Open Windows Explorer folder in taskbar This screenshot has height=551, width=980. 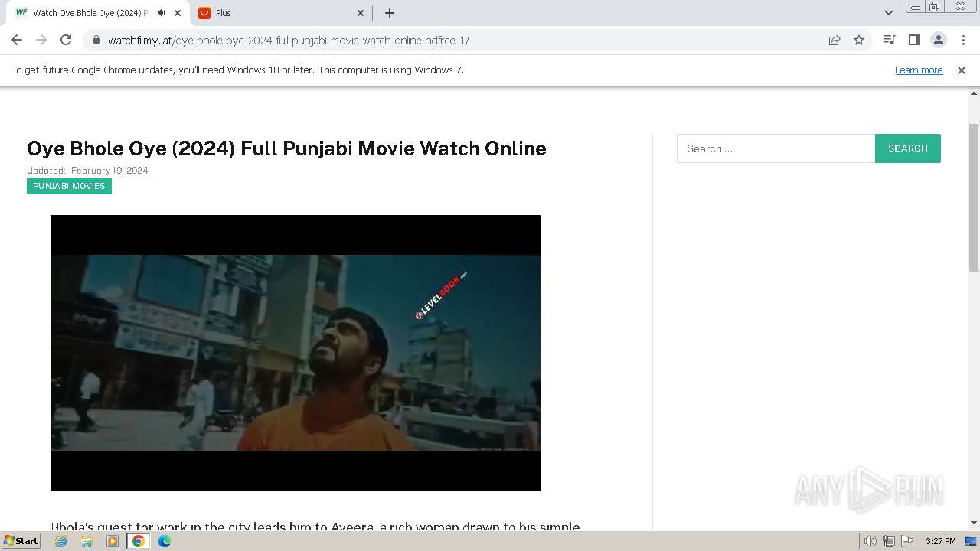click(87, 541)
